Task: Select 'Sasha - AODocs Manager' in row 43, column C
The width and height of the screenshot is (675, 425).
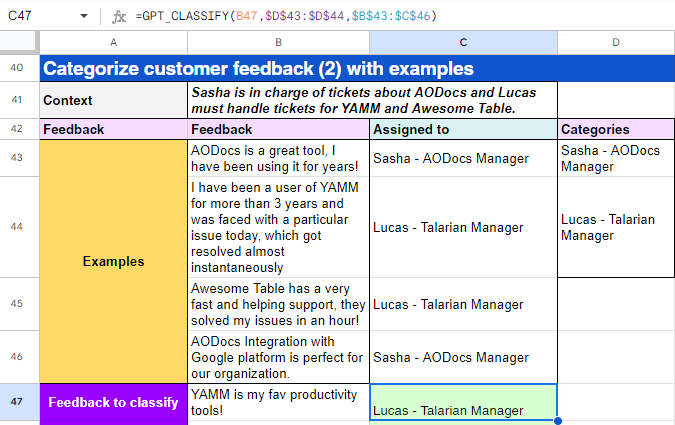Action: pyautogui.click(x=463, y=158)
